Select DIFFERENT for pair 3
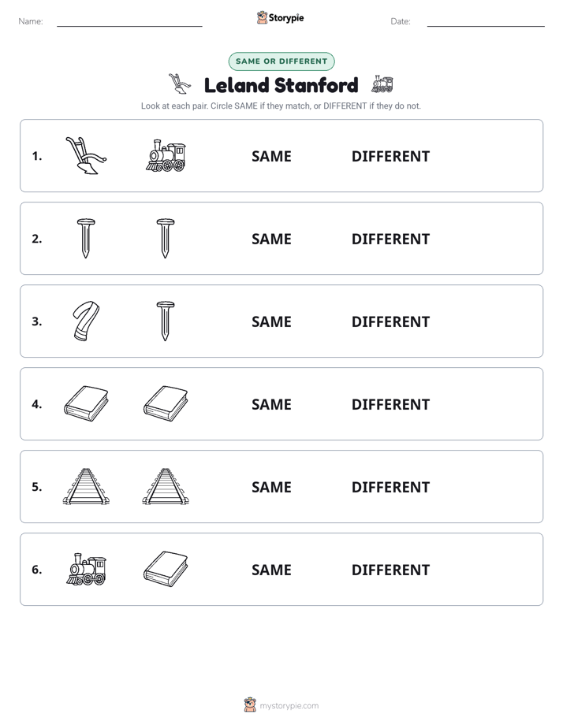This screenshot has width=563, height=728. pos(390,321)
